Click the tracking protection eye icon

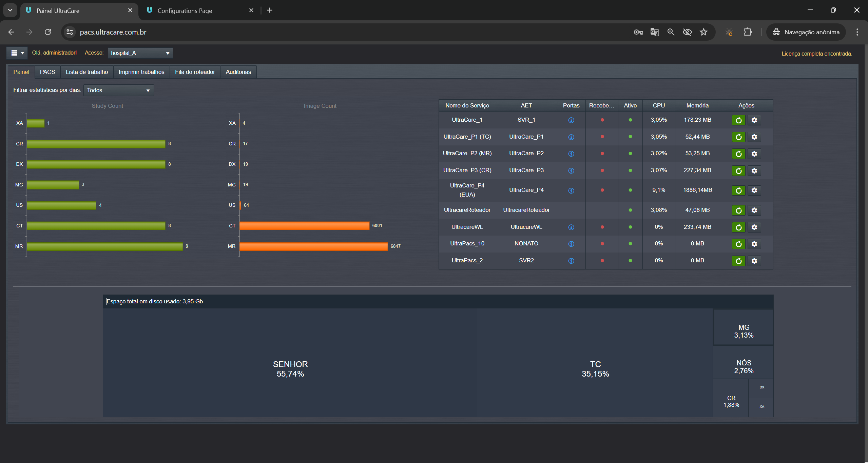(687, 32)
